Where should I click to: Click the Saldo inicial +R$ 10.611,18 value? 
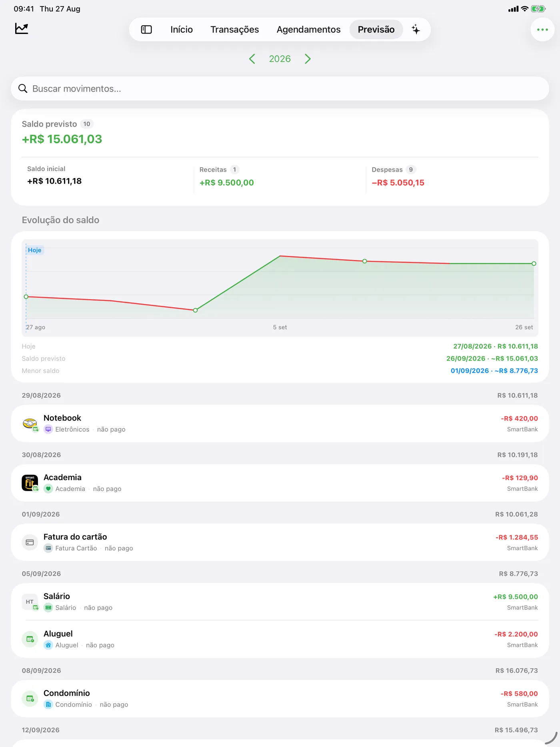tap(54, 181)
